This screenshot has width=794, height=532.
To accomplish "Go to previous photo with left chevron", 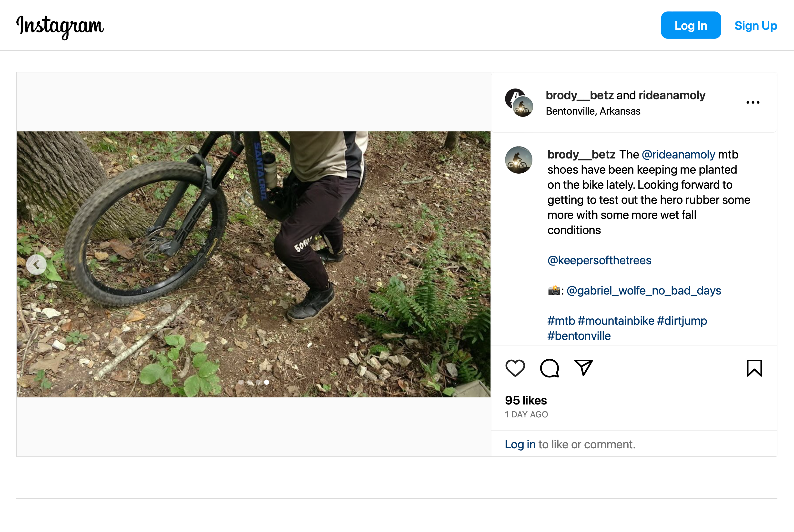I will point(36,264).
